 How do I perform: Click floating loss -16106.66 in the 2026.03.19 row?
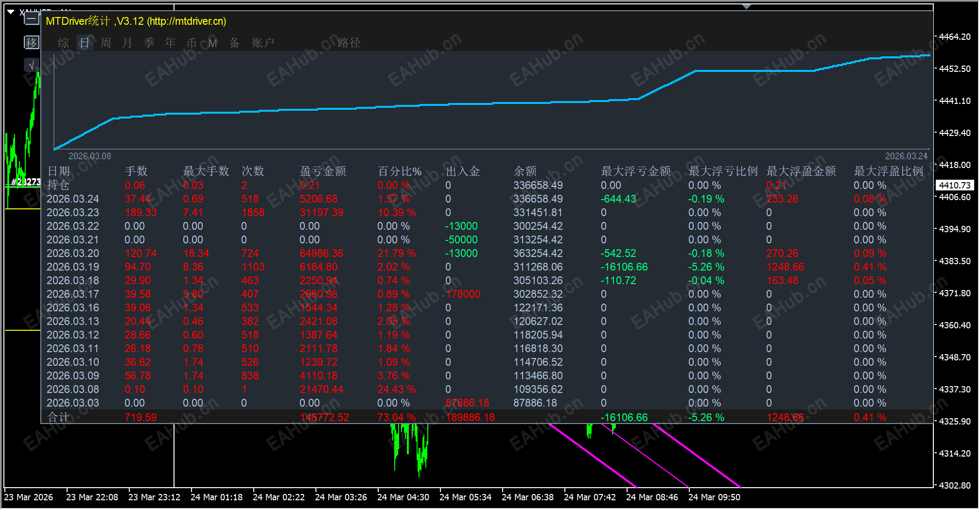coord(624,267)
